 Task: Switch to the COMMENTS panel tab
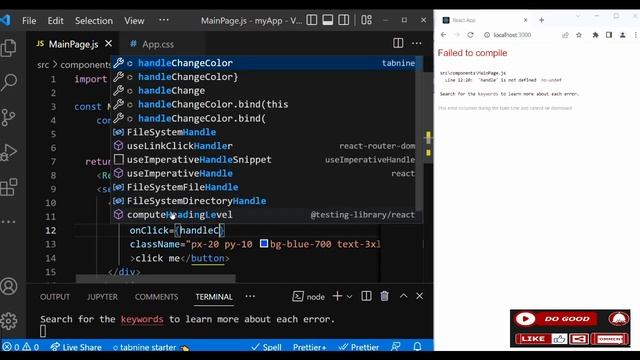click(x=156, y=297)
